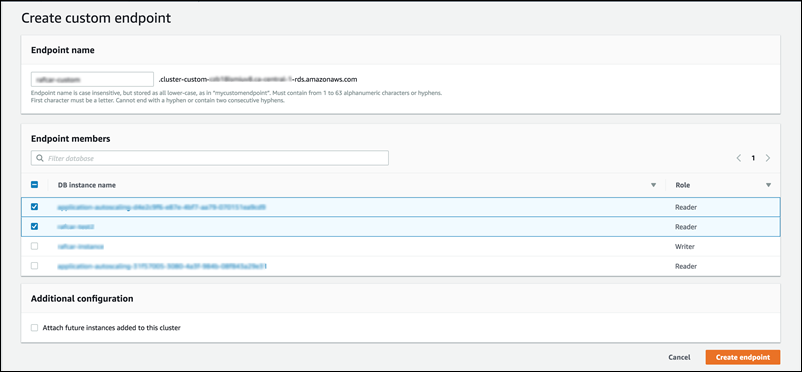Go to previous page of endpoint members
Viewport: 802px width, 372px height.
(739, 159)
